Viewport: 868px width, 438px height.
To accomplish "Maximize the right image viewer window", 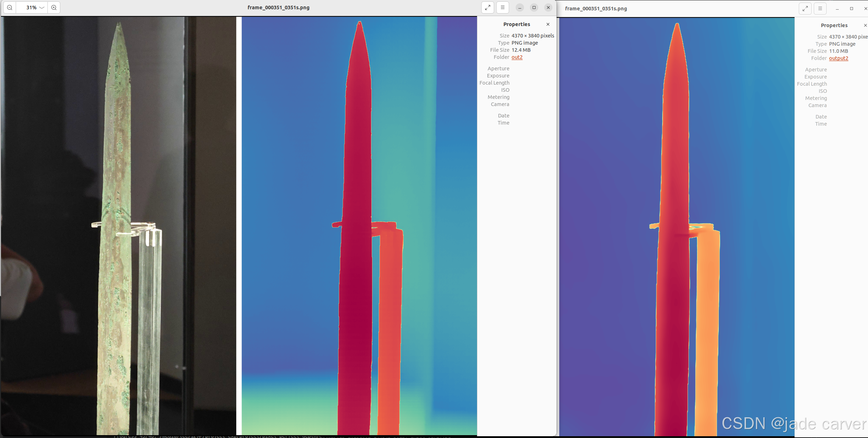I will point(852,9).
